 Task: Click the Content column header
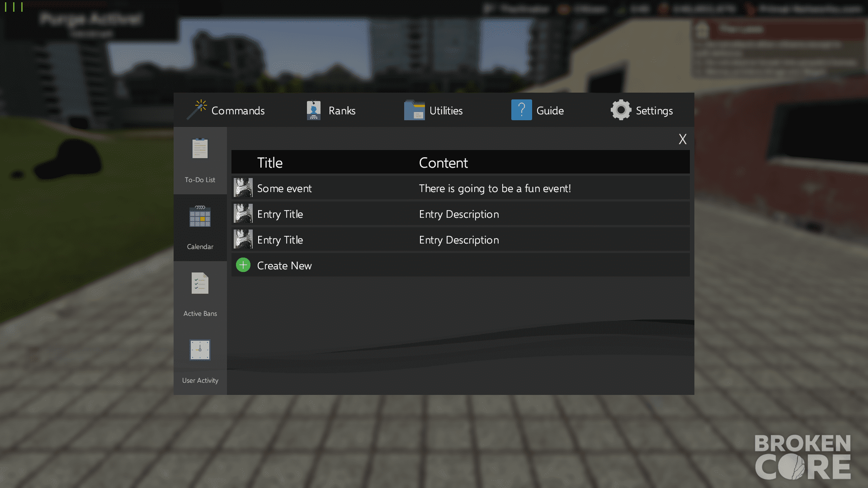(x=443, y=163)
